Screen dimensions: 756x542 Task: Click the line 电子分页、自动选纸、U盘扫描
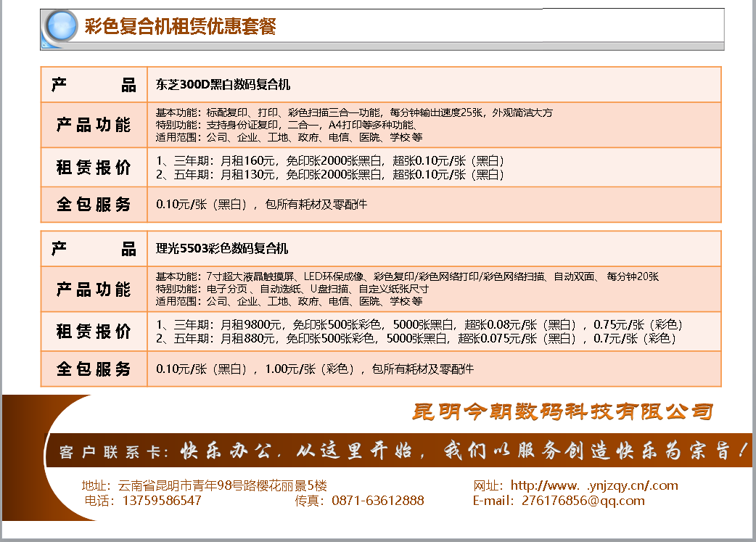(292, 289)
